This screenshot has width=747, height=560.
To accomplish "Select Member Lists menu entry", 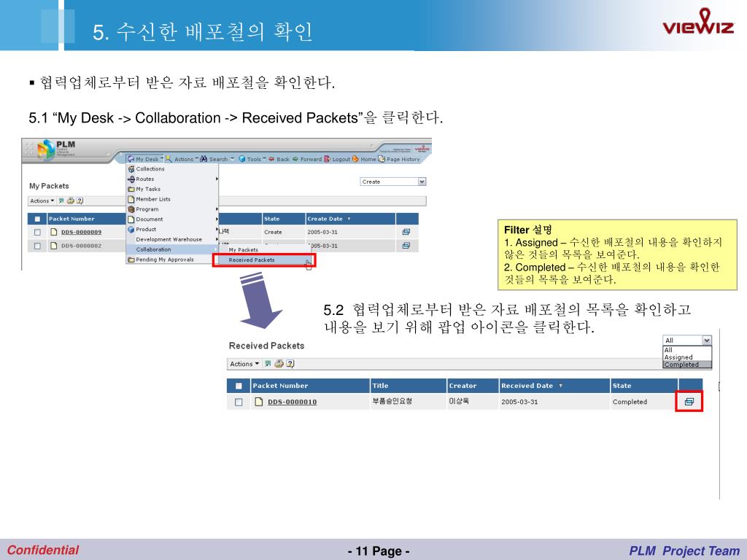I will coord(172,199).
